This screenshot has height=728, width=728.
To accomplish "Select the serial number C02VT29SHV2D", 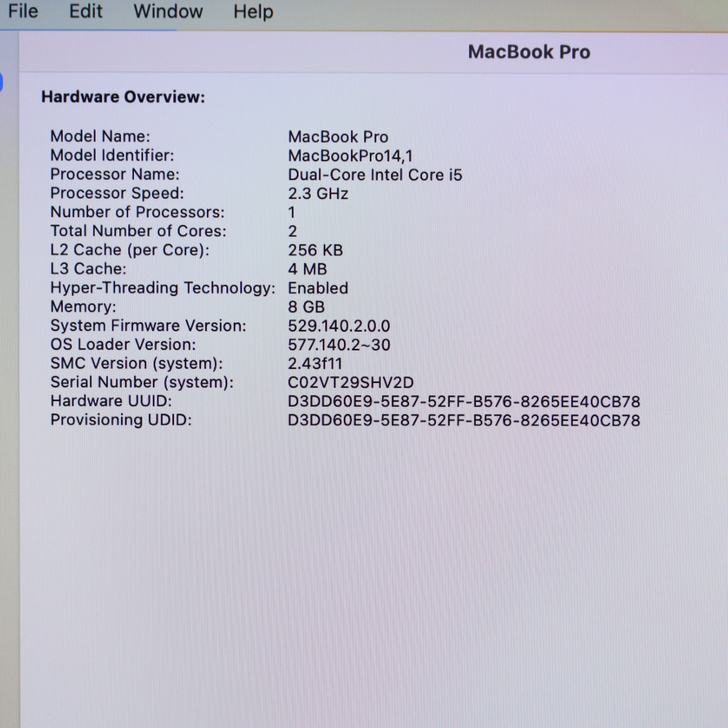I will click(x=351, y=383).
